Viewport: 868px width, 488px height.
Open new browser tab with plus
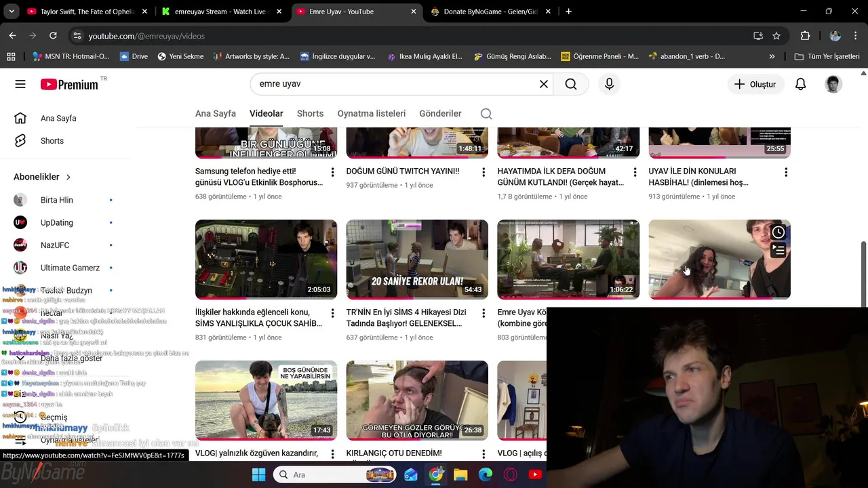pyautogui.click(x=568, y=12)
